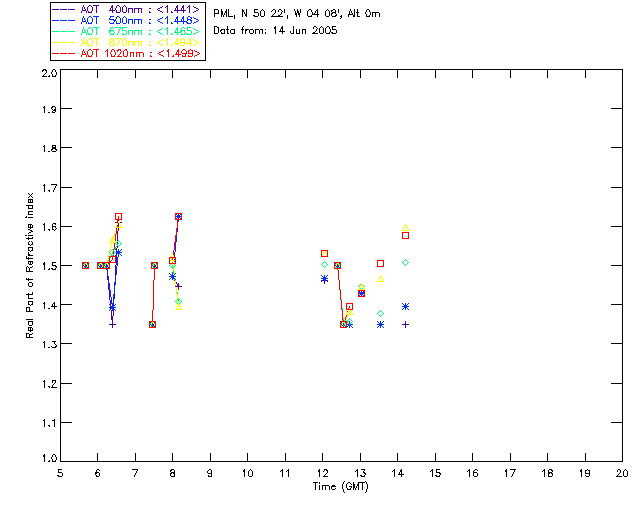The width and height of the screenshot is (640, 512).
Task: Click the y-axis tick label 2.0
Action: 49,73
